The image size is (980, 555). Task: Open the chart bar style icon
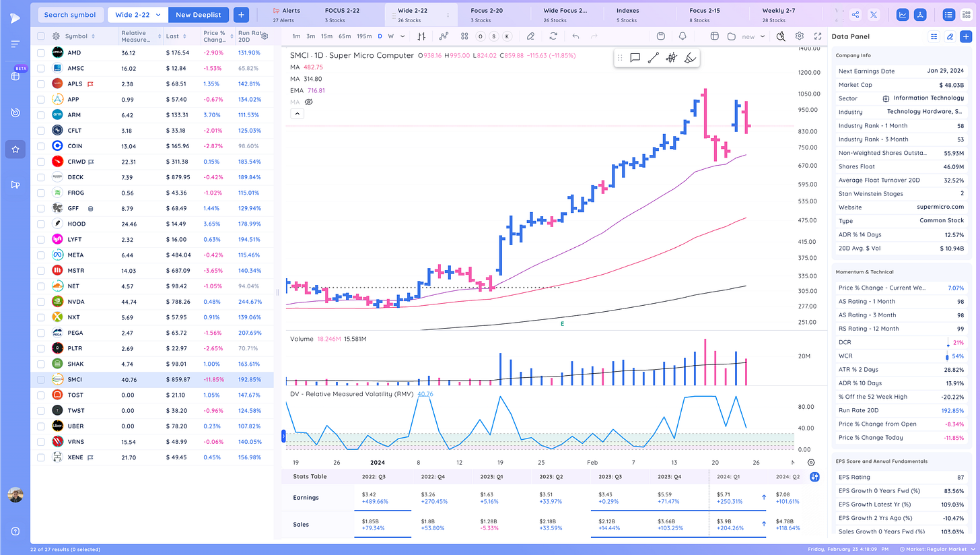point(423,36)
